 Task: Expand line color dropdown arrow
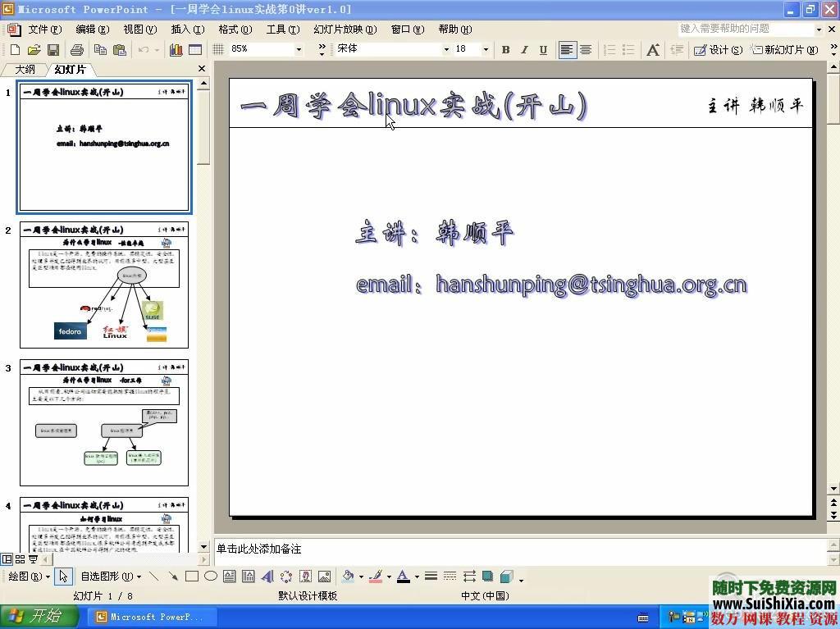[x=389, y=577]
